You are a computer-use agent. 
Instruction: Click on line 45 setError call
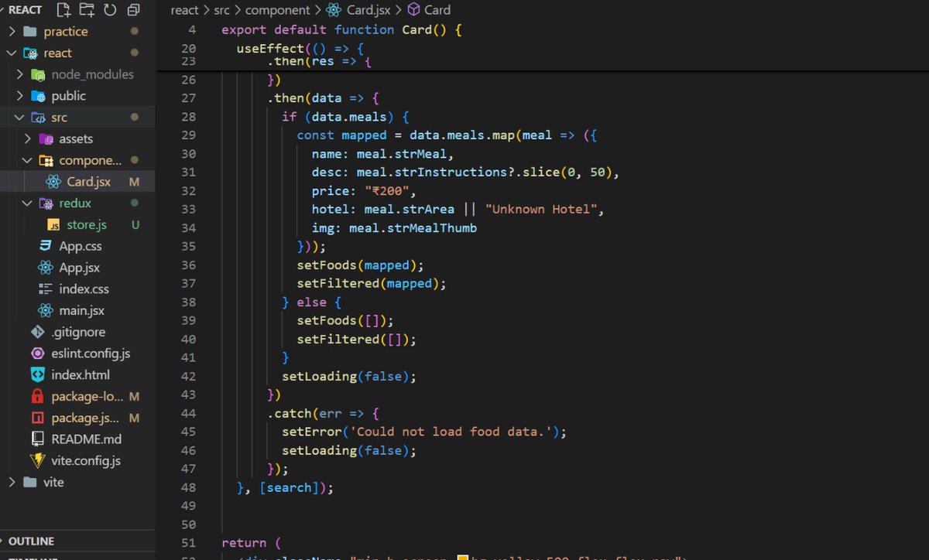coord(424,432)
